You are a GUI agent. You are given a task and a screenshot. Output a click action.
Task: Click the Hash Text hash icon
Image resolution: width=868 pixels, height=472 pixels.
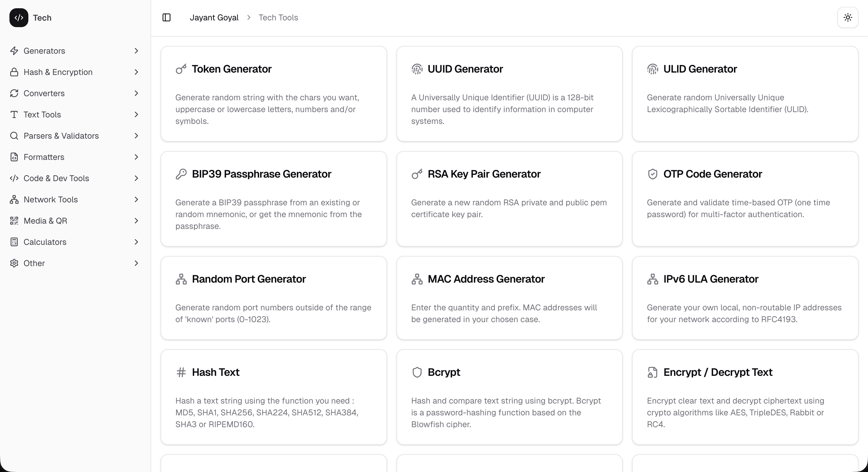click(x=181, y=372)
